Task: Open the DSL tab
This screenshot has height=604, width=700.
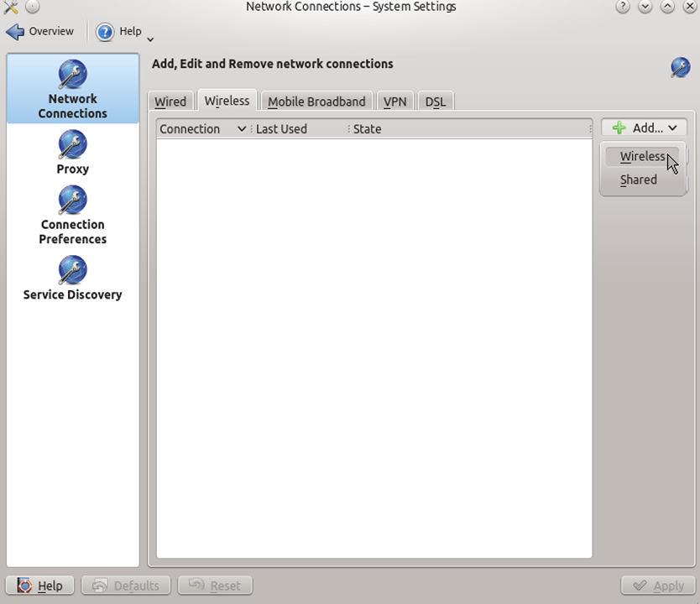Action: click(x=436, y=102)
